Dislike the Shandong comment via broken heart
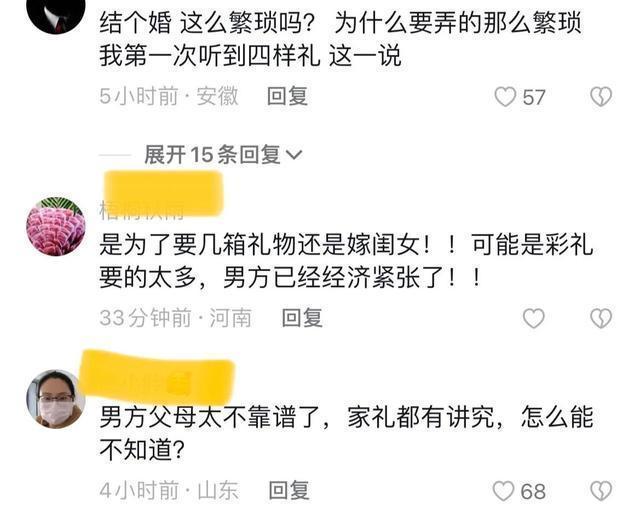640x517 pixels. (601, 491)
